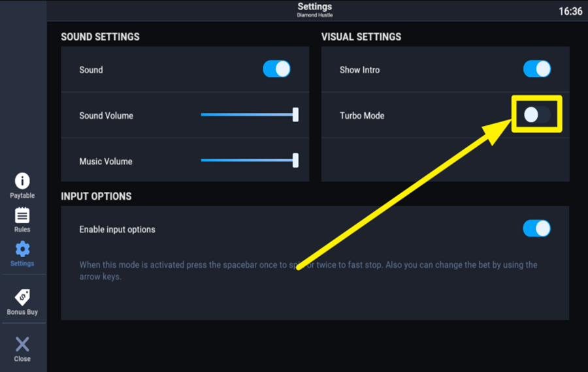This screenshot has height=372, width=588.
Task: Click the middle of the Music Volume track
Action: pos(248,161)
